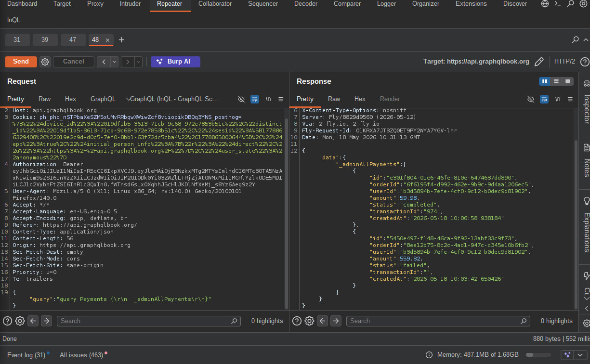Jump to the next Request search match
The height and width of the screenshot is (364, 590).
point(46,321)
